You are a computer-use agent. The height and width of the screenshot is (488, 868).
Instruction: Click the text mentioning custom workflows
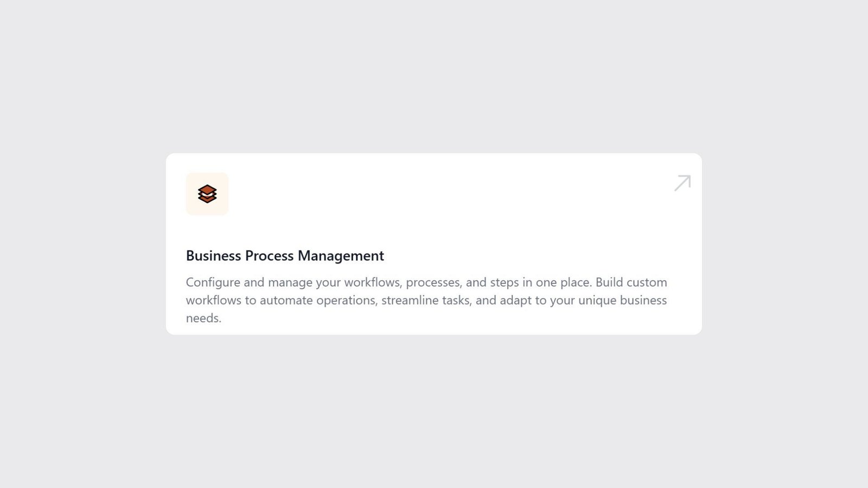coord(631,282)
